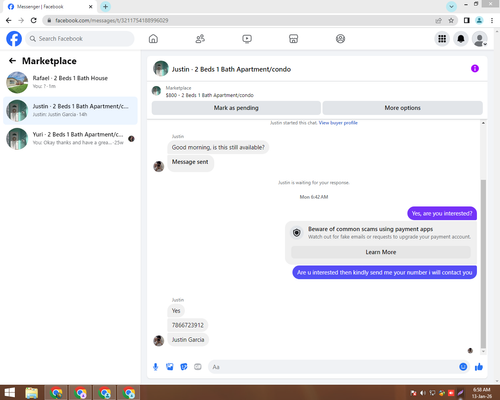Open tab search dropdown arrow

pyautogui.click(x=451, y=6)
